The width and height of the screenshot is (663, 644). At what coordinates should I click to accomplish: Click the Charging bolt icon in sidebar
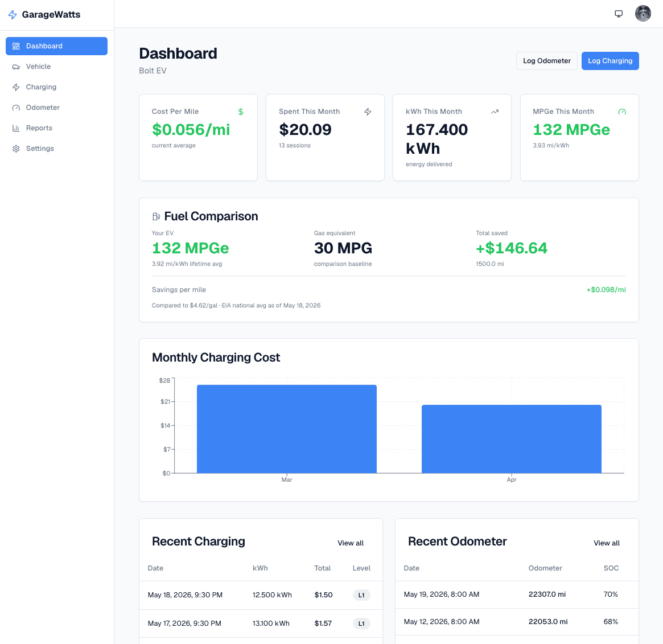click(16, 87)
